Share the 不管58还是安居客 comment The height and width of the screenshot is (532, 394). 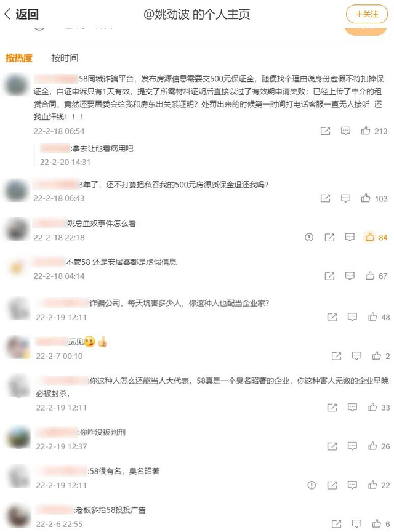tap(329, 276)
